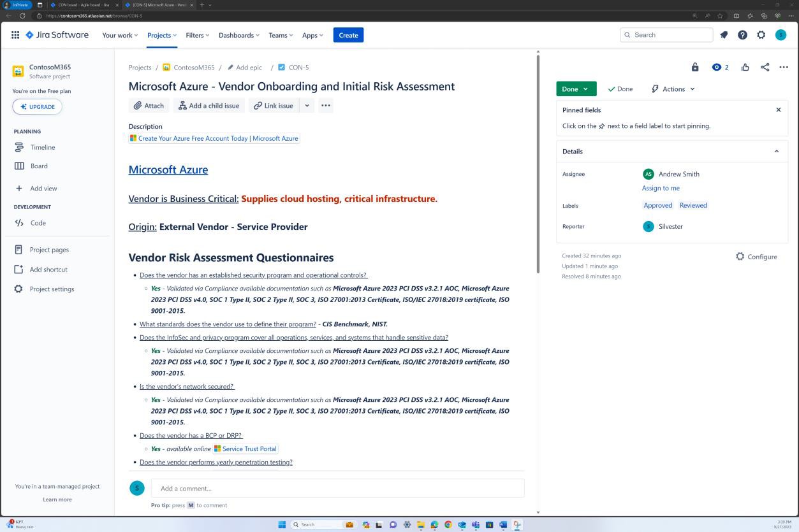Screen dimensions: 799x532
Task: Open the Atlassian app switcher grid icon
Action: click(x=15, y=35)
